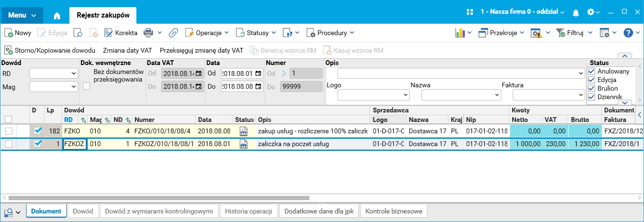The width and height of the screenshot is (644, 222).
Task: Open the Operacje dropdown menu
Action: point(207,33)
